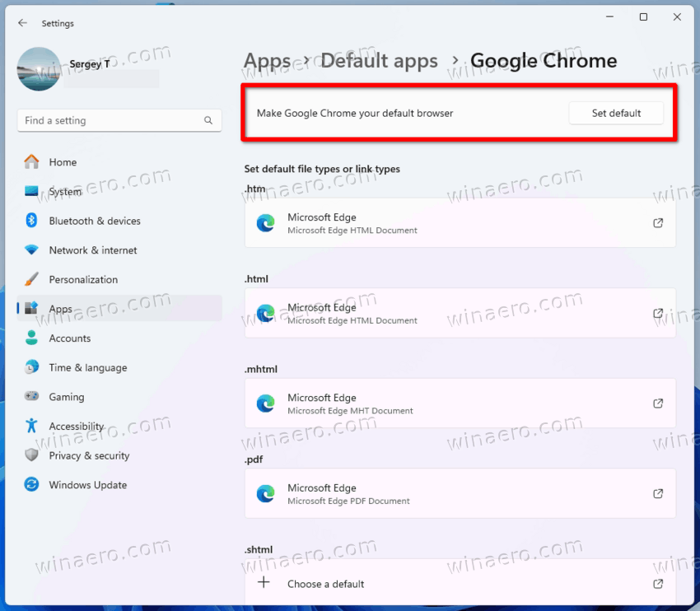Click the .pdf extension label
Viewport: 700px width, 611px height.
coord(254,459)
